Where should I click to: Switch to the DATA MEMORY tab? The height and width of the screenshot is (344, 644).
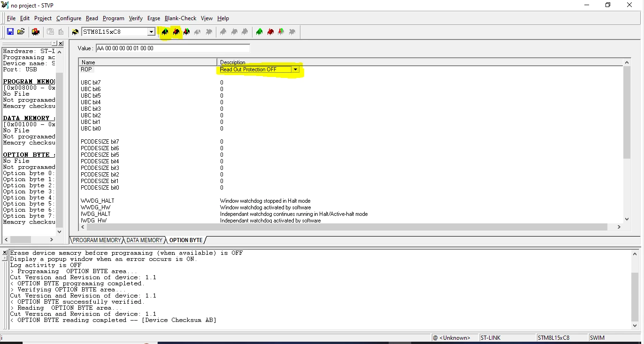[x=144, y=240]
